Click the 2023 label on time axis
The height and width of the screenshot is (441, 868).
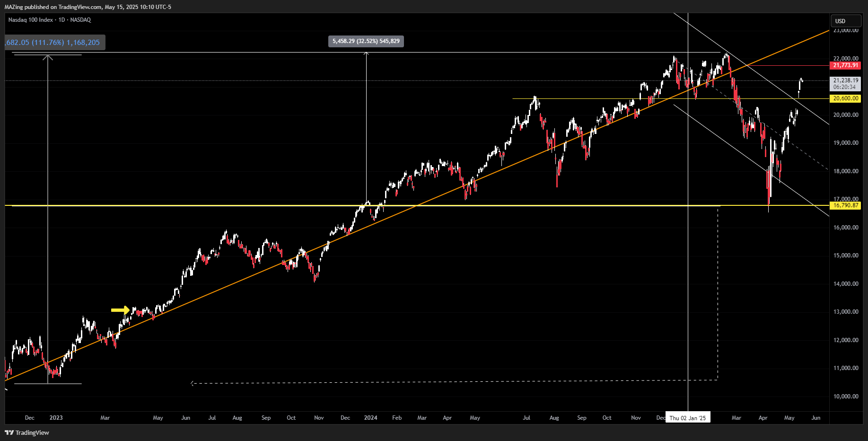[x=56, y=418]
